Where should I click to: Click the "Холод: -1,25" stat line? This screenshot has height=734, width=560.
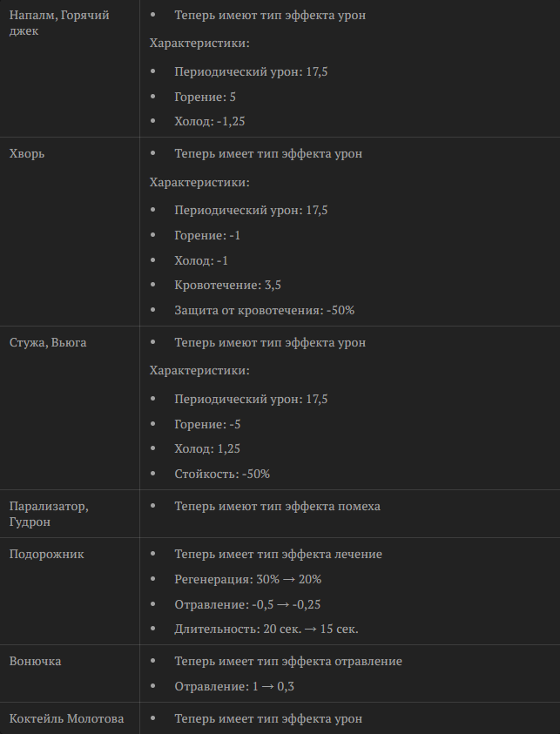coord(210,121)
